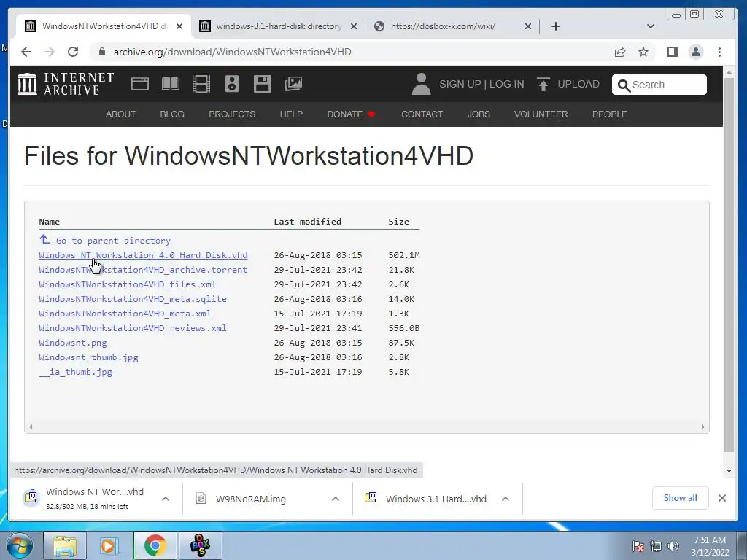Open Windows Explorer from the taskbar
Viewport: 747px width, 560px height.
tap(65, 545)
